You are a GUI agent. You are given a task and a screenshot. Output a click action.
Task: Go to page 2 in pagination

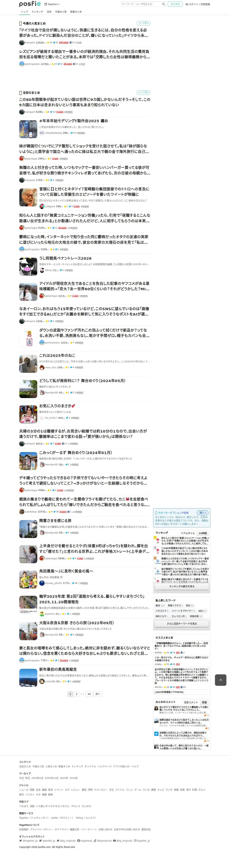point(76,694)
